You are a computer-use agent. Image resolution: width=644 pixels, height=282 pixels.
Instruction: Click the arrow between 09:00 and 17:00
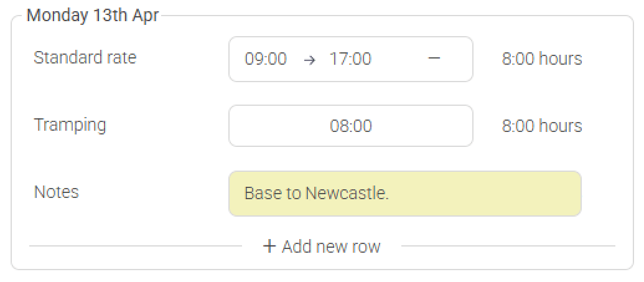309,59
